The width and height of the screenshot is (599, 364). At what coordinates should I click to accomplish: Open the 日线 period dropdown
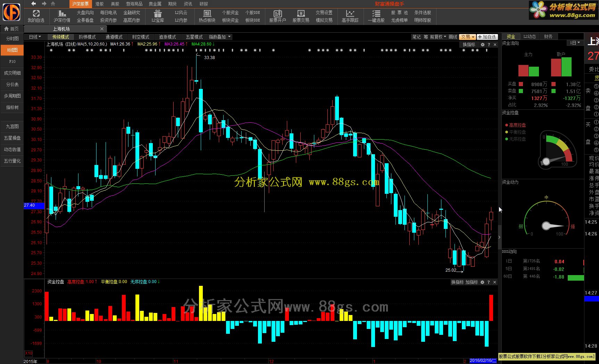[x=35, y=37]
